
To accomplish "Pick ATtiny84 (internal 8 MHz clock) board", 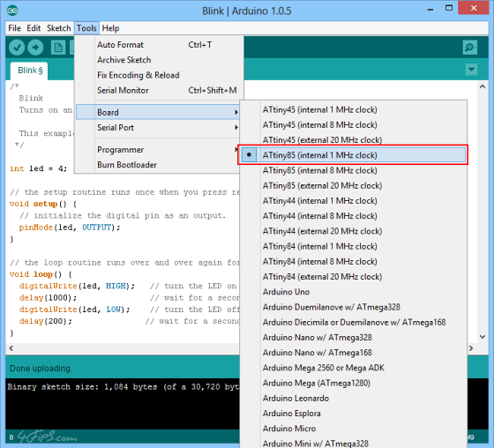I will point(353,262).
